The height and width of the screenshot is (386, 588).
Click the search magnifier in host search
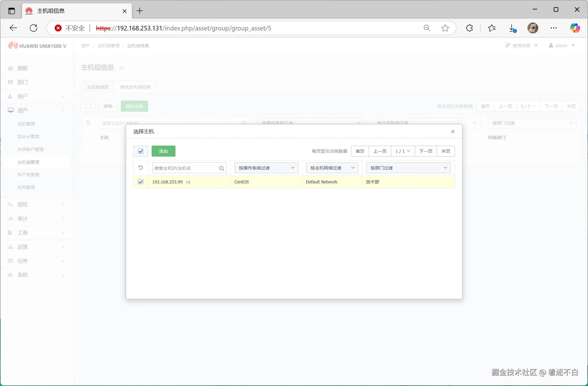click(221, 168)
